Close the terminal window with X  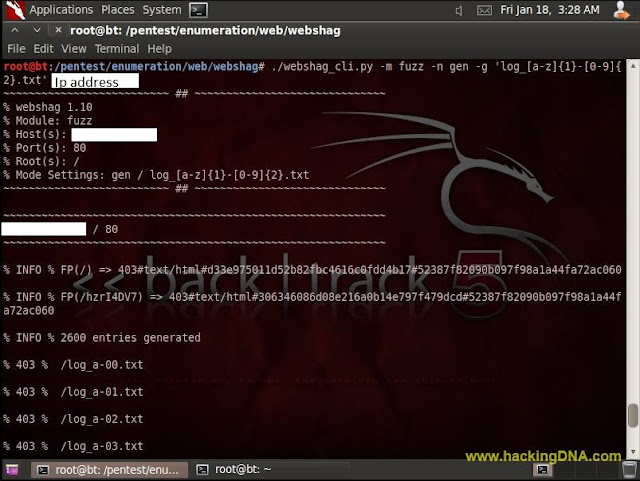pyautogui.click(x=58, y=30)
